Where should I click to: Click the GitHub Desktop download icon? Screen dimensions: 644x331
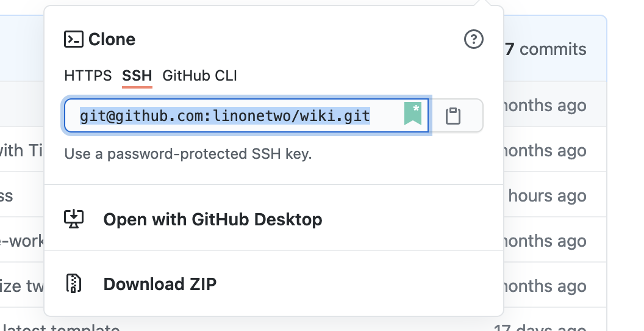click(x=74, y=219)
